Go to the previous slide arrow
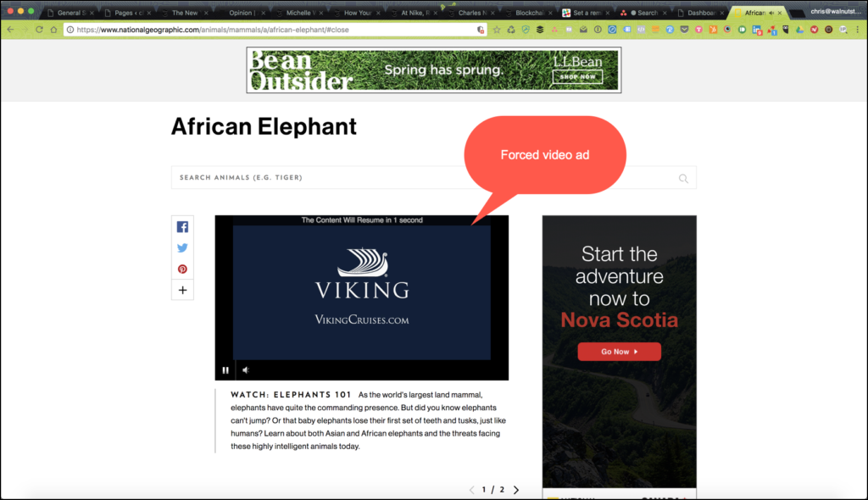The height and width of the screenshot is (500, 868). tap(471, 490)
